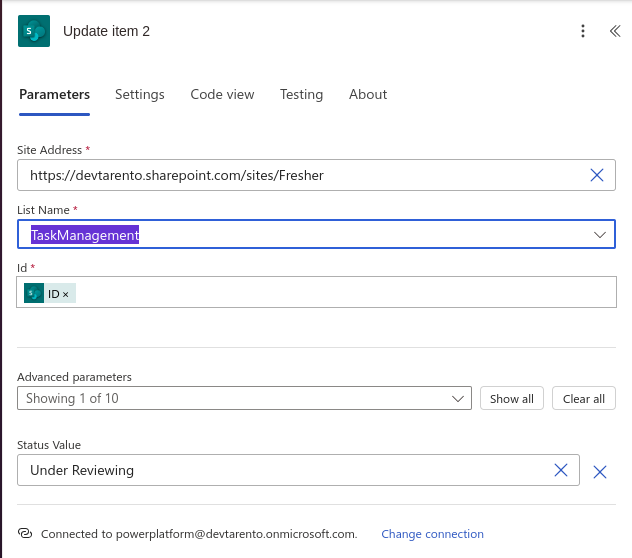Expand the List Name dropdown
Image resolution: width=632 pixels, height=558 pixels.
pos(600,235)
